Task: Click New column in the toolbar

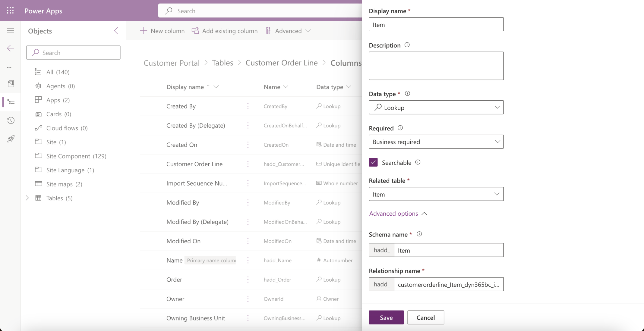Action: 163,31
